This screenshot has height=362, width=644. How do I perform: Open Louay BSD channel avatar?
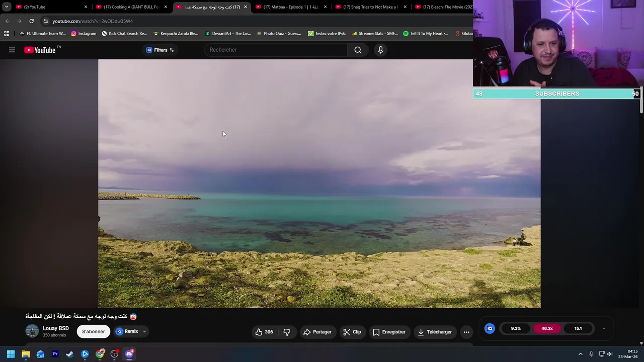click(x=32, y=331)
